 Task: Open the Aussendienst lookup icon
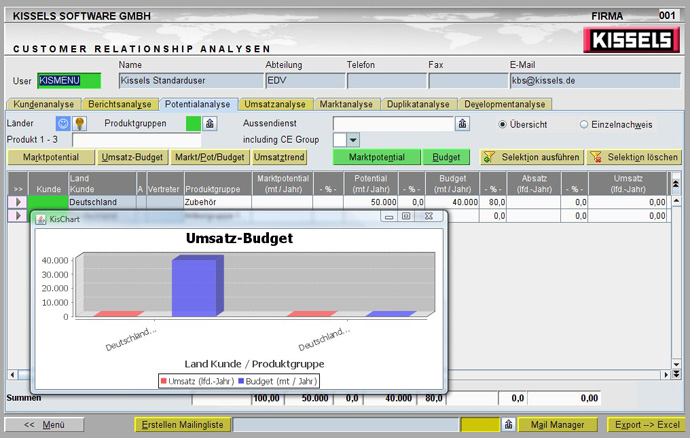point(462,124)
